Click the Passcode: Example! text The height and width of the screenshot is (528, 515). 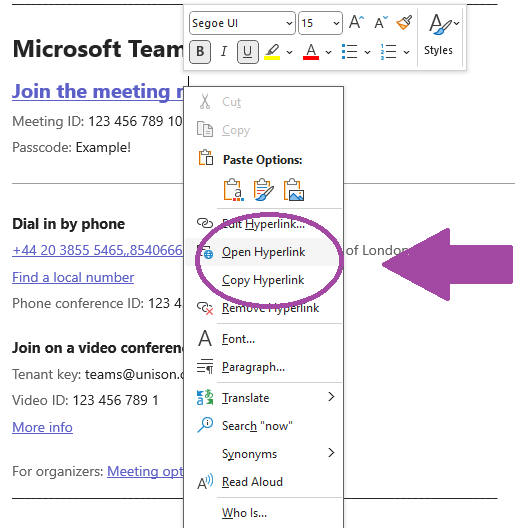point(71,147)
